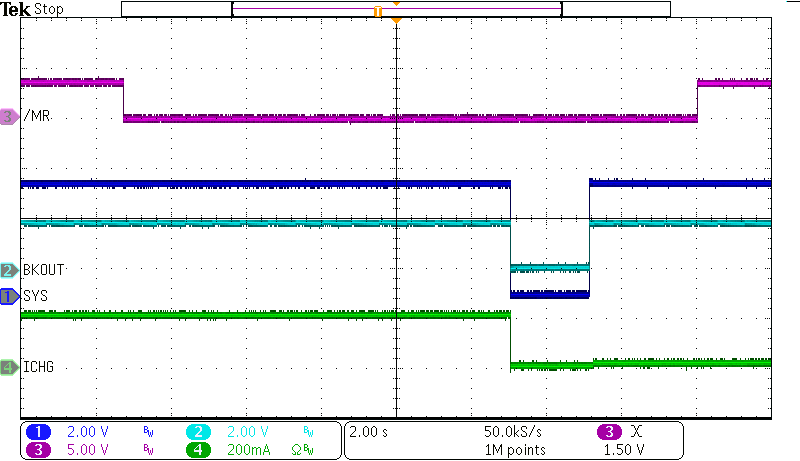
Task: Select the green channel 4 badge
Action: (199, 450)
